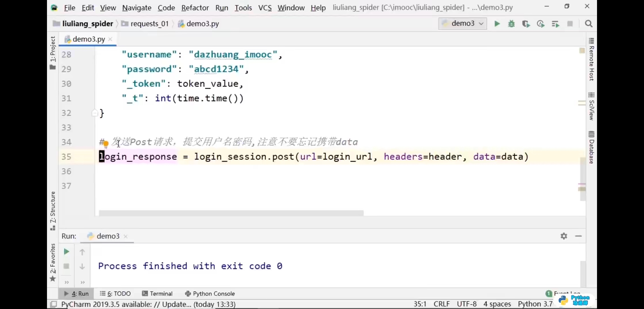Close the demo3.py editor tab
Image resolution: width=644 pixels, height=309 pixels.
110,39
